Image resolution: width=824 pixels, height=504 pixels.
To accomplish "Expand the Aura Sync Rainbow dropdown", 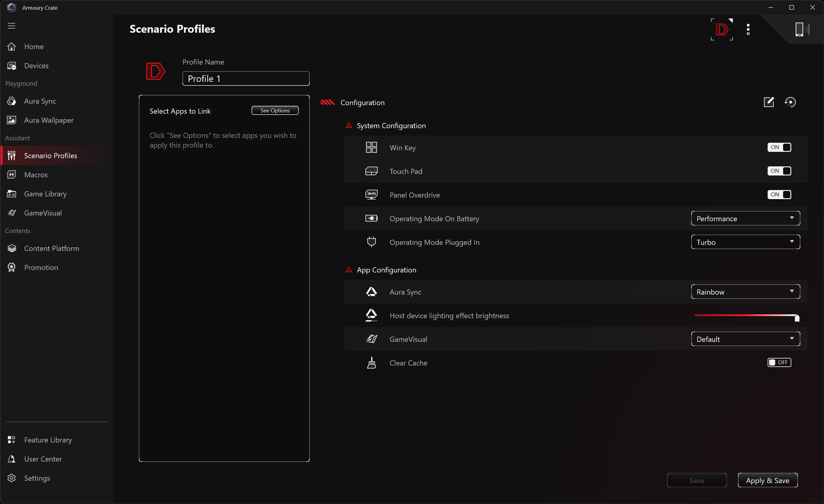I will pyautogui.click(x=745, y=292).
